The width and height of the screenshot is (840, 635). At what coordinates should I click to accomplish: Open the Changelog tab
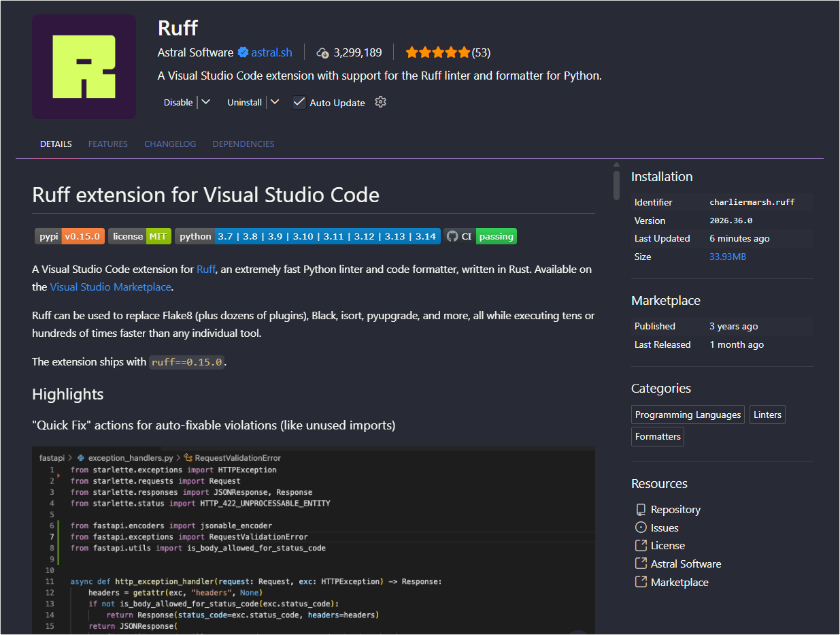(x=170, y=144)
